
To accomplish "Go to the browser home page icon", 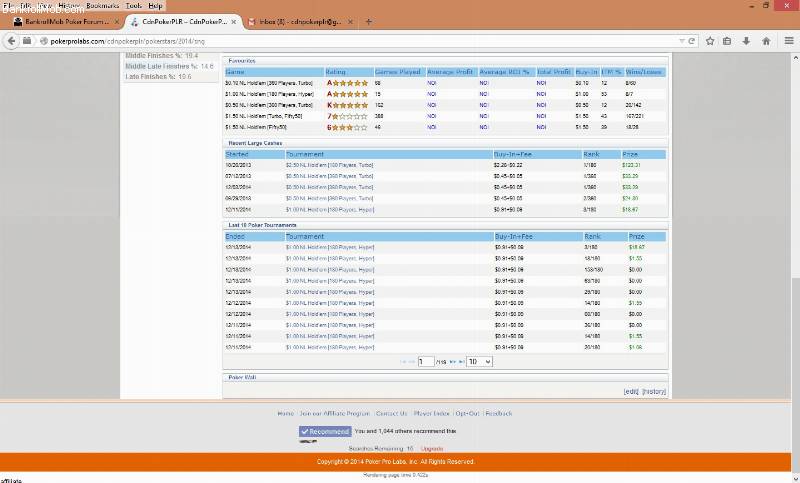I will tap(766, 41).
